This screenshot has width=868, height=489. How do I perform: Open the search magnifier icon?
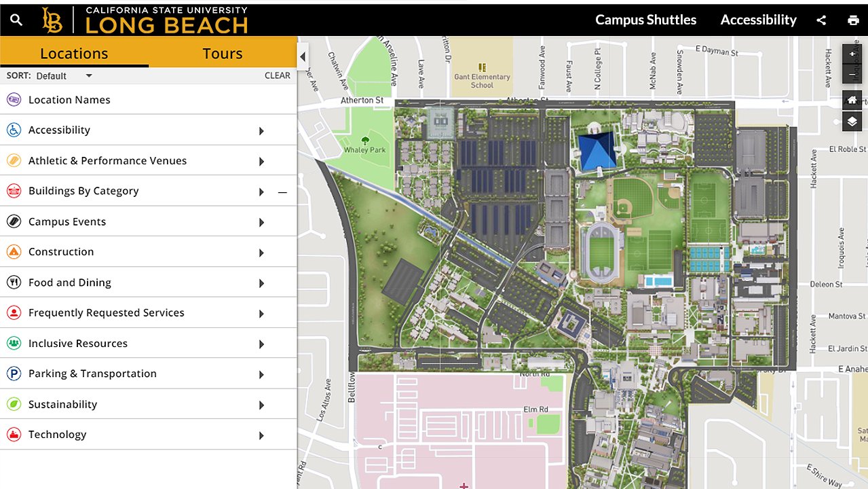click(16, 20)
